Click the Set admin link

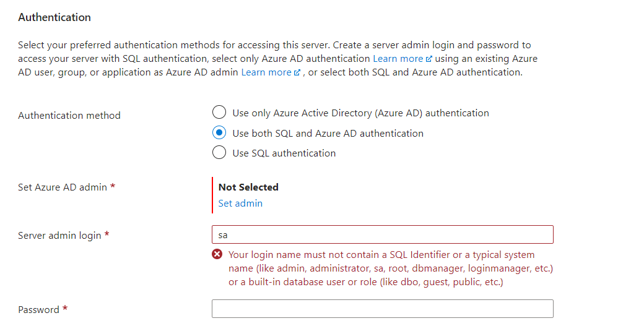pos(240,204)
